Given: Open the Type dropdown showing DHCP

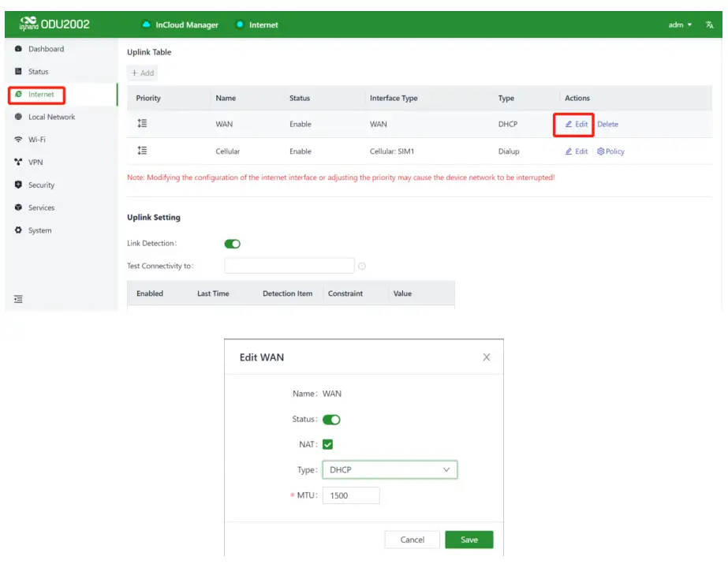Looking at the screenshot, I should point(390,470).
